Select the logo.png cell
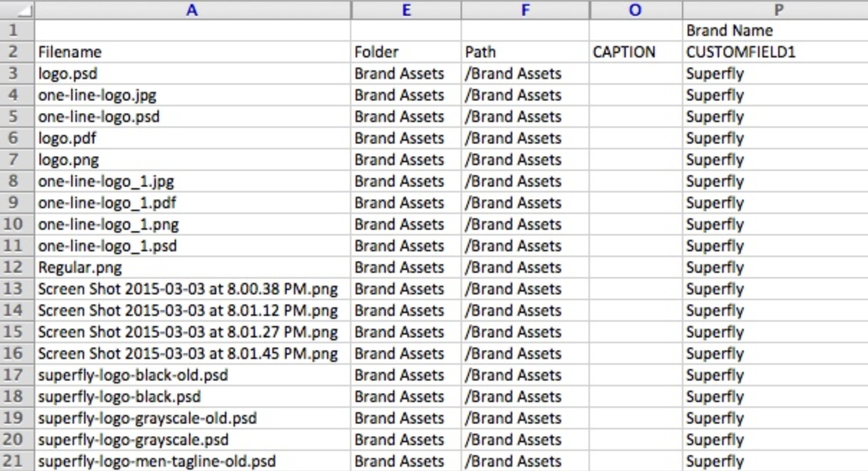This screenshot has width=868, height=471. [x=193, y=159]
